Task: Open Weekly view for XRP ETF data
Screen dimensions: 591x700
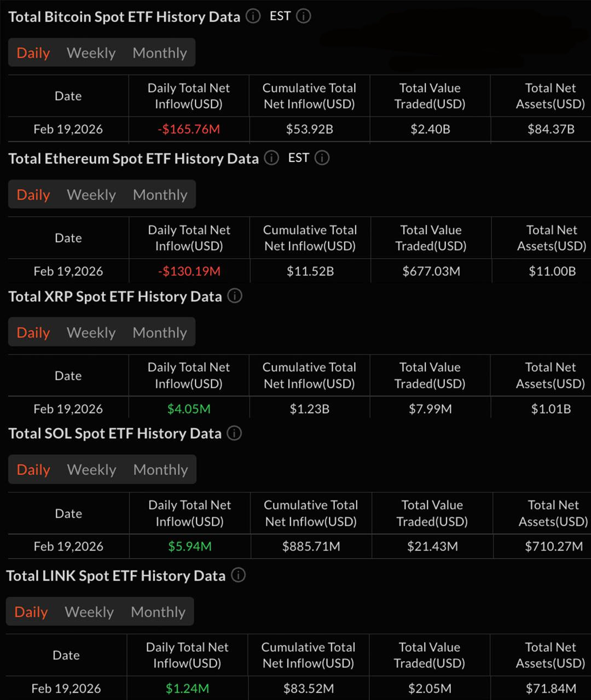Action: pos(91,332)
